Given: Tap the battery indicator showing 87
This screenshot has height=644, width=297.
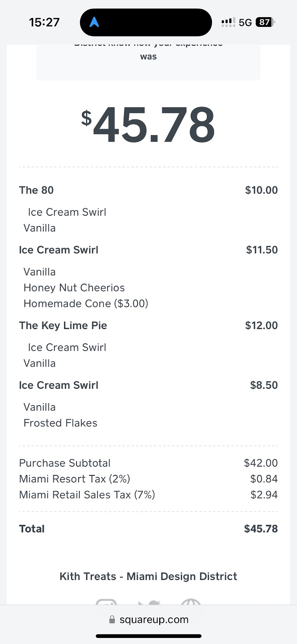Looking at the screenshot, I should point(265,22).
